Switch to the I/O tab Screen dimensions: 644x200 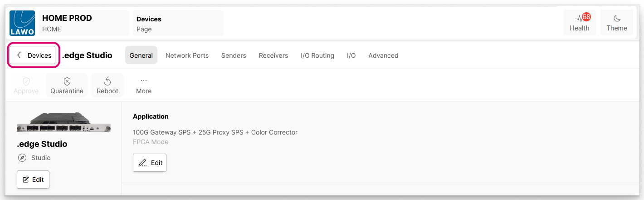(x=351, y=55)
